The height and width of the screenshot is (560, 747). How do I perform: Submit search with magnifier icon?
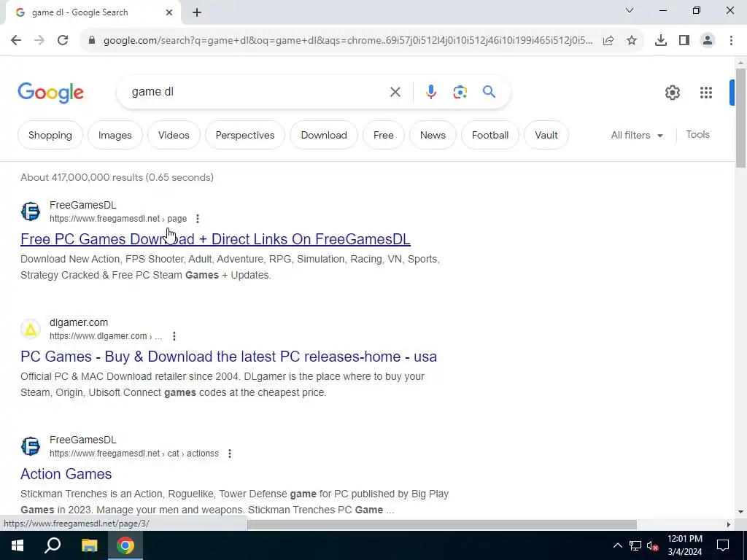pos(489,92)
